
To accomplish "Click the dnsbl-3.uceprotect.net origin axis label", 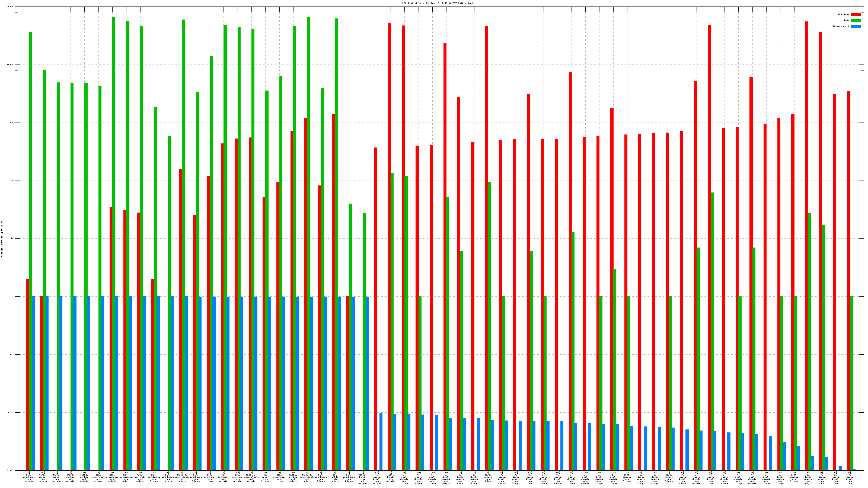I will pos(182,477).
